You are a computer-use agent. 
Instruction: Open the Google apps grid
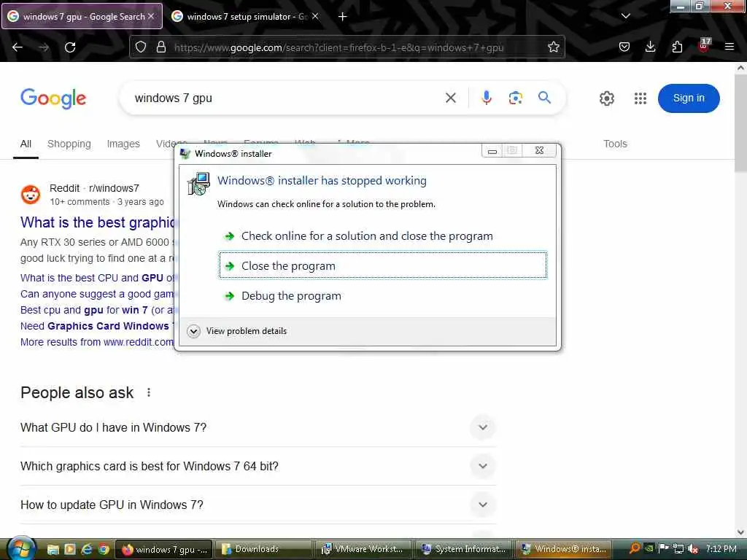coord(640,98)
